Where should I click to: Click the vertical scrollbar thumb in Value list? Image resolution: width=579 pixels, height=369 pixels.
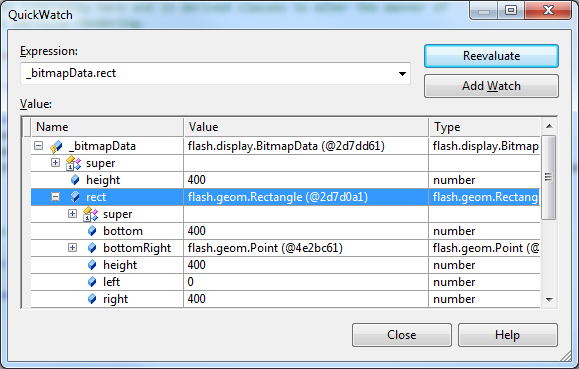coord(549,177)
